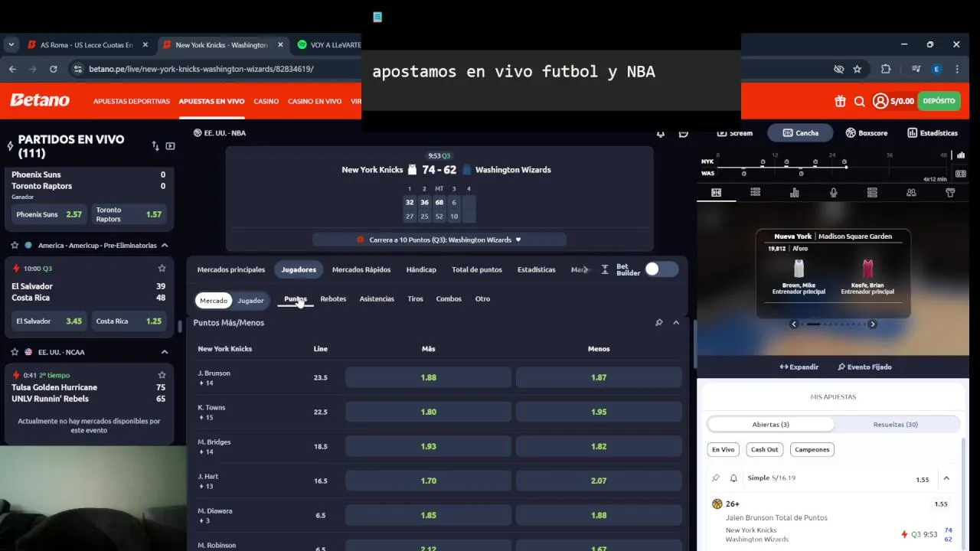980x551 pixels.
Task: Click the notification bell on the Simple bet
Action: click(733, 478)
